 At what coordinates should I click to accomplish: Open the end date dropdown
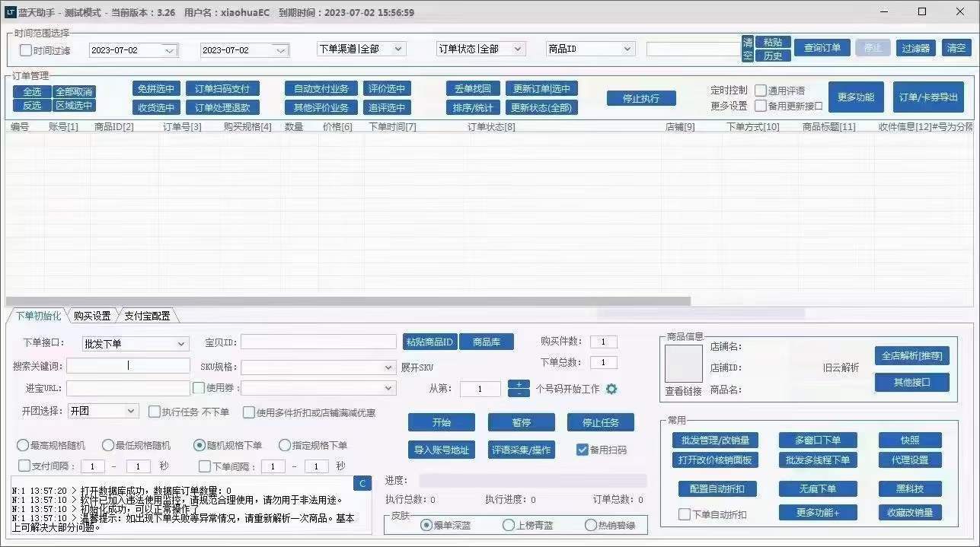pos(281,50)
